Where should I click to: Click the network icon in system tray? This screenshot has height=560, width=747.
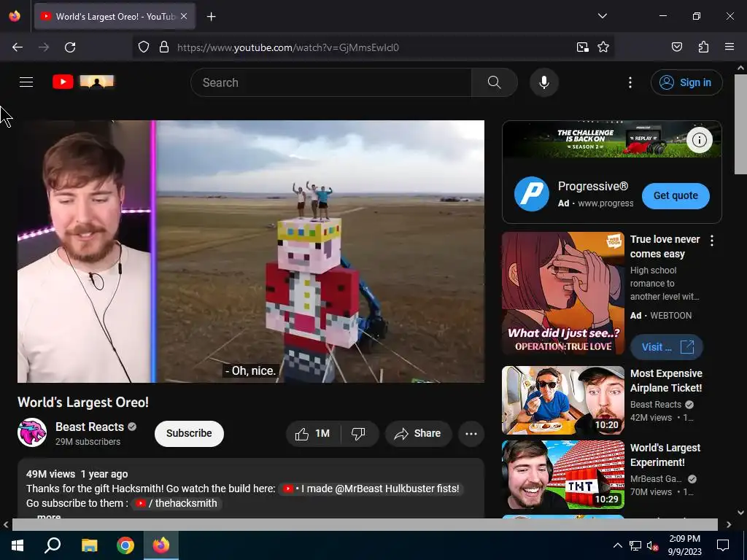click(x=635, y=545)
